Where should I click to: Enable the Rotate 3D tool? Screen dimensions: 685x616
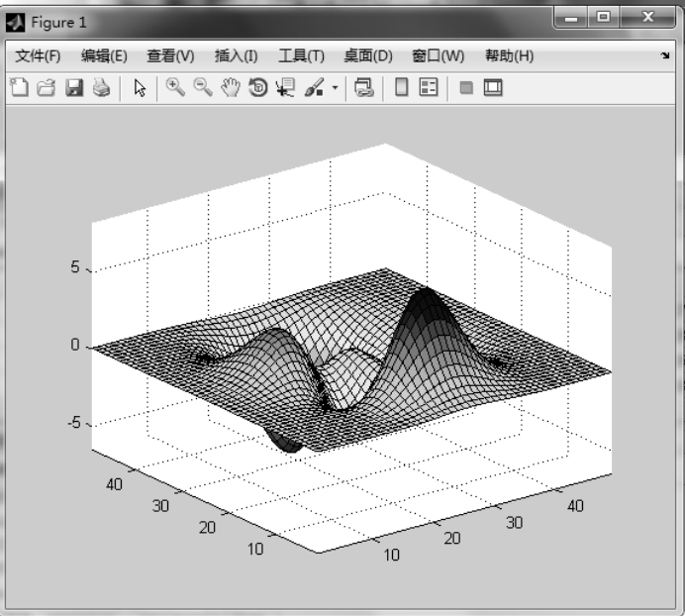258,88
